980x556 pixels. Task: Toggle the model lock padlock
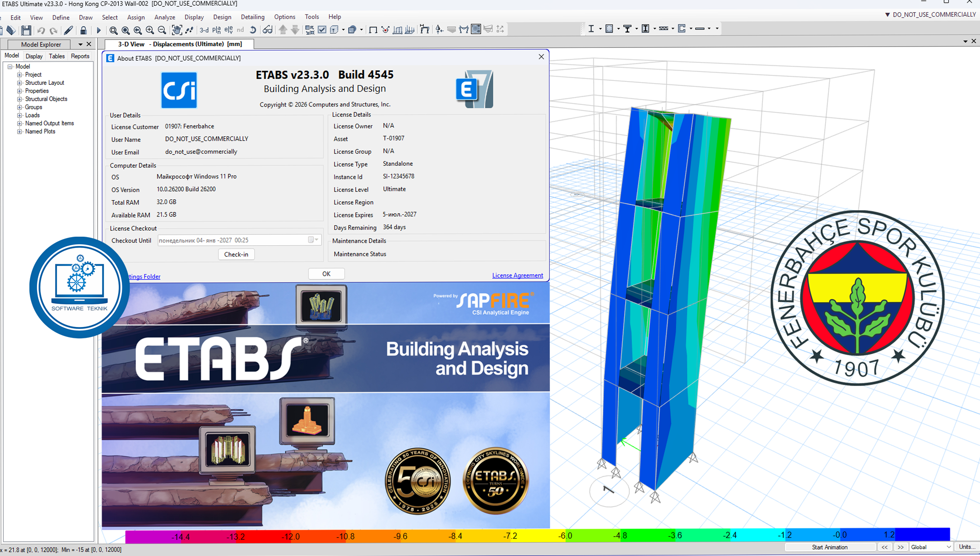pyautogui.click(x=84, y=30)
